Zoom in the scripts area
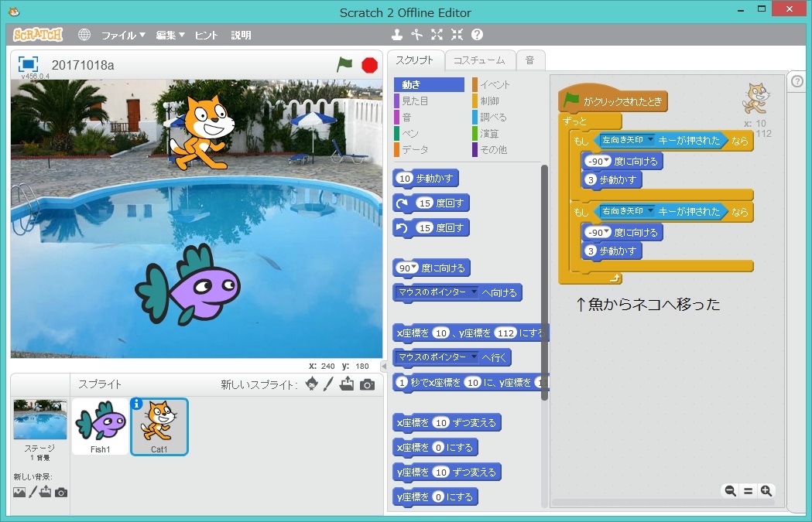Image resolution: width=812 pixels, height=522 pixels. (x=766, y=490)
